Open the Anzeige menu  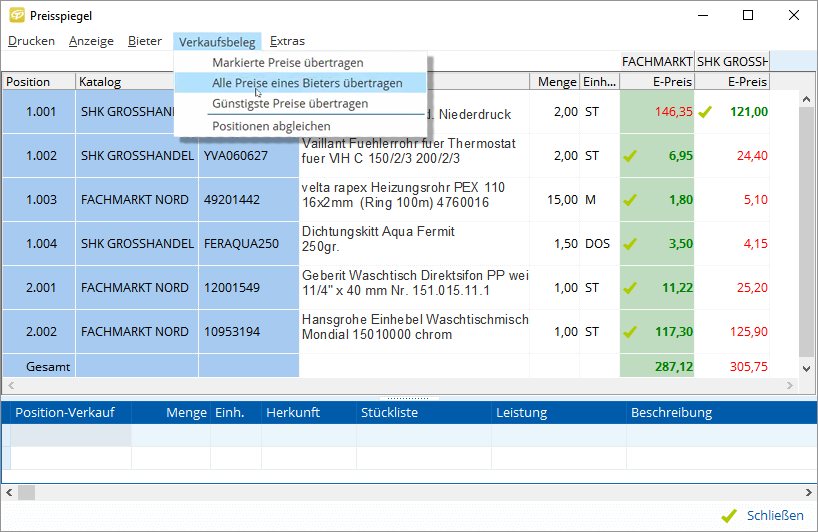pyautogui.click(x=90, y=41)
